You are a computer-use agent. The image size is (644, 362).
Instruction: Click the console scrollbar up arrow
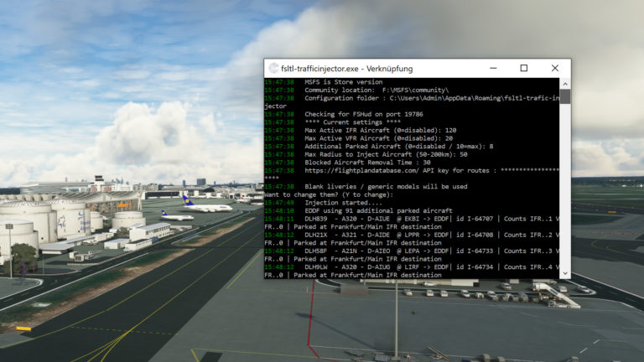[565, 84]
